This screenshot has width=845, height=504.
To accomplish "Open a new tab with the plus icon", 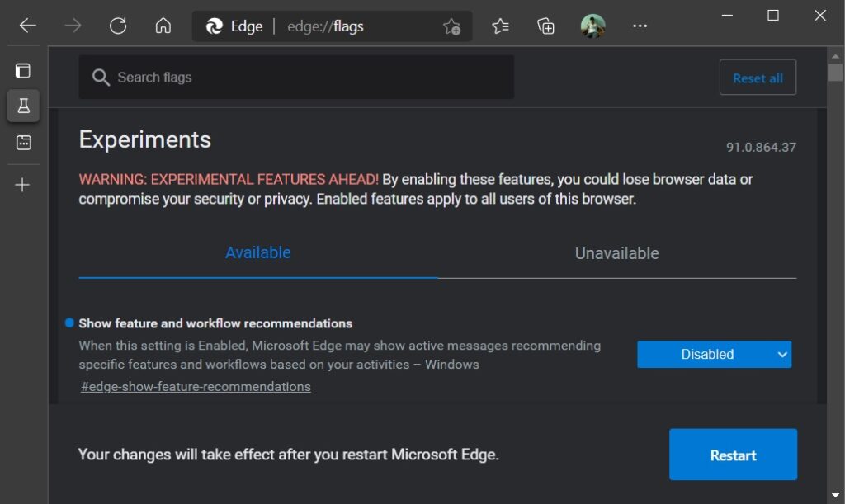I will pyautogui.click(x=22, y=184).
